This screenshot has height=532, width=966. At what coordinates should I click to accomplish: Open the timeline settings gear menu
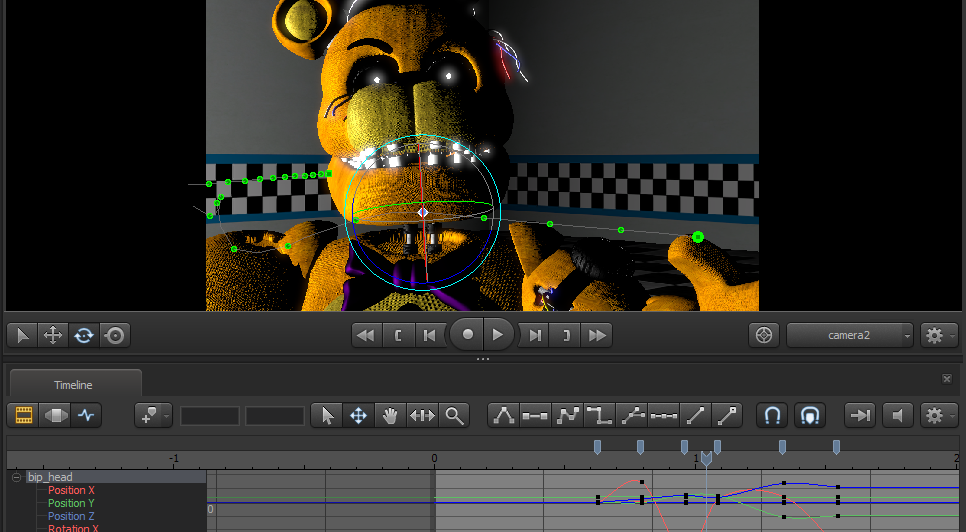point(938,416)
